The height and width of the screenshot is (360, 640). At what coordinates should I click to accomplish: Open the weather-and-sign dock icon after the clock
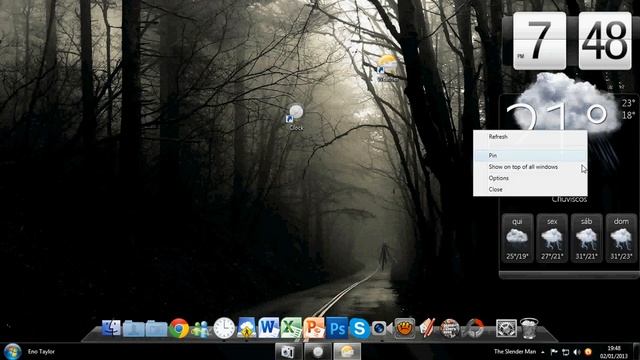pyautogui.click(x=246, y=328)
